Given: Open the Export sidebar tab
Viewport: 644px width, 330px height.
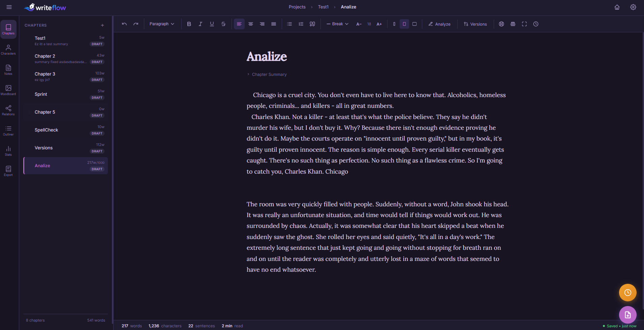Looking at the screenshot, I should (8, 171).
